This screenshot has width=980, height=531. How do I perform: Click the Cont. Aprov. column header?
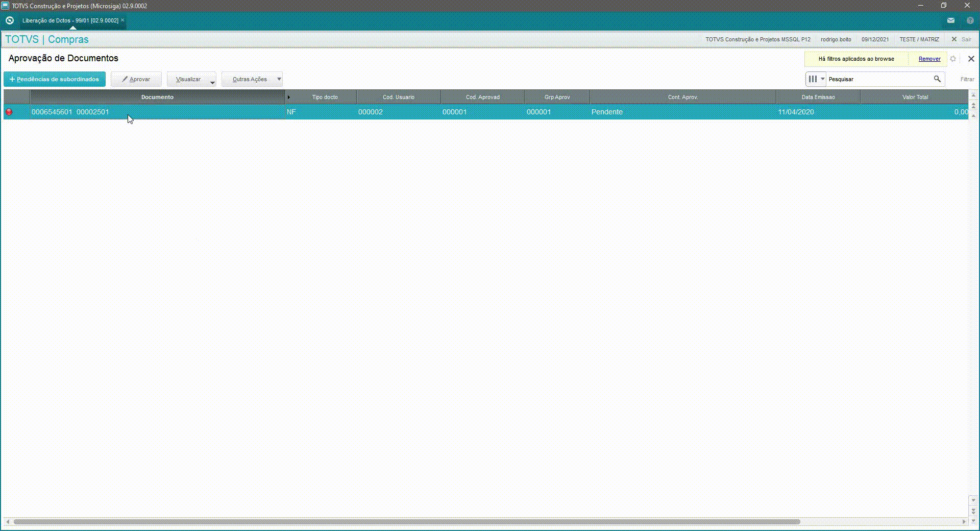pos(683,97)
